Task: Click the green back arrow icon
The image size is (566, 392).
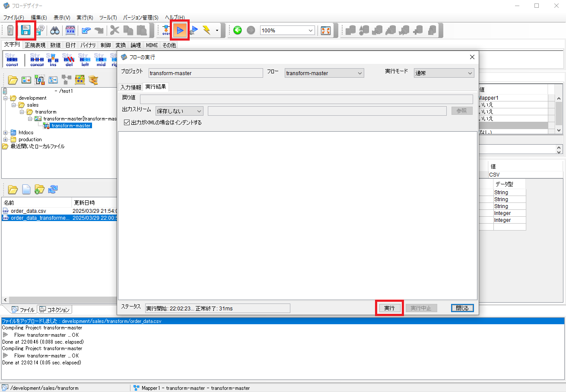Action: [237, 30]
